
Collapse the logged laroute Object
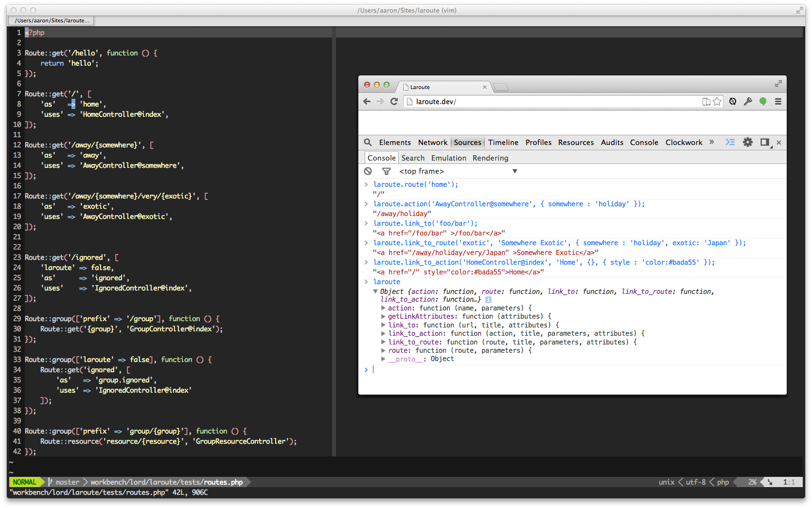(375, 291)
